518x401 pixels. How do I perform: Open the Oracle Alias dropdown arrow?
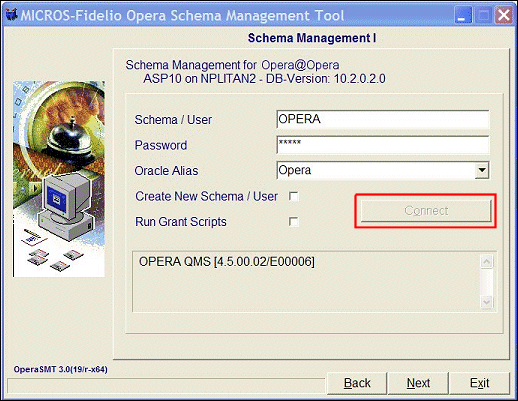coord(482,170)
